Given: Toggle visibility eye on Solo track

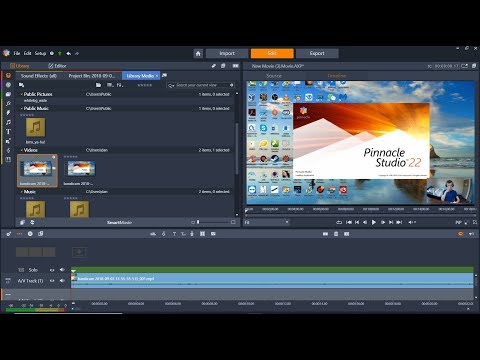Looking at the screenshot, I should coord(52,270).
